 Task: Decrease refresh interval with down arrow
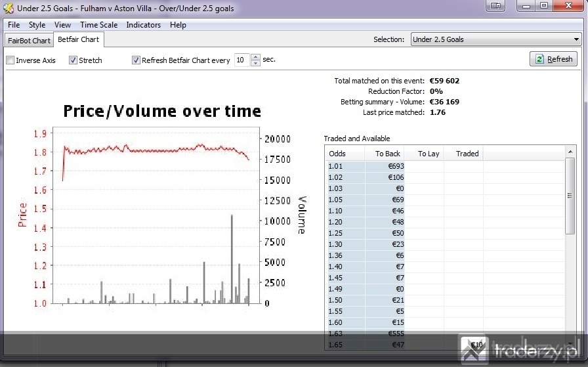point(255,64)
